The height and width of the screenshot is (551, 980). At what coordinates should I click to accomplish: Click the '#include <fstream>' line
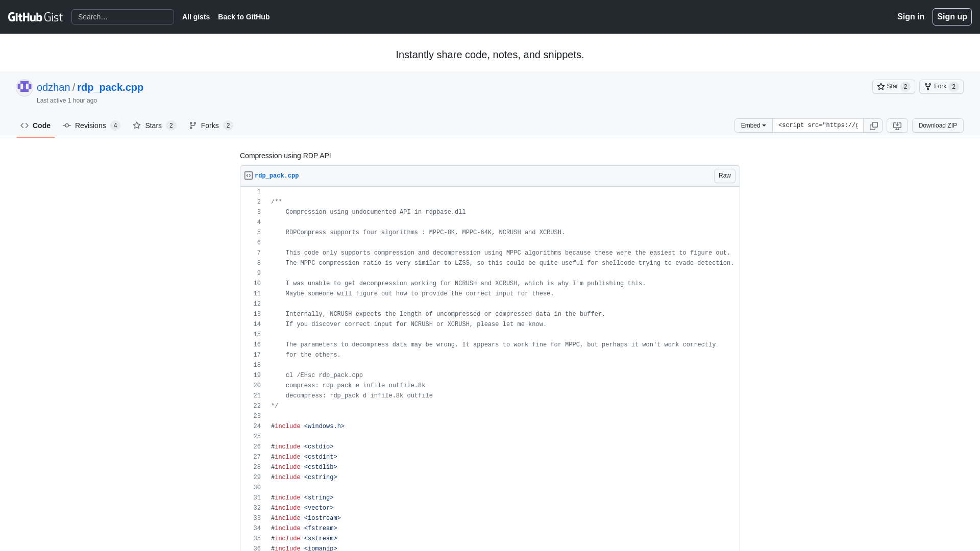point(304,529)
